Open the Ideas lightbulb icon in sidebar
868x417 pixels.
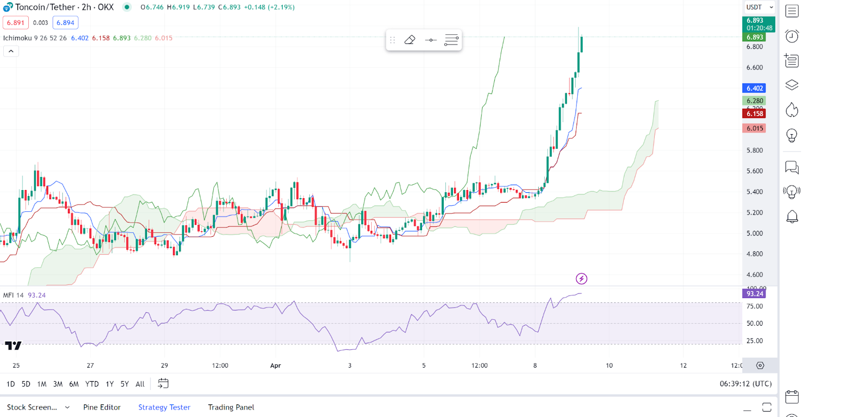[792, 135]
